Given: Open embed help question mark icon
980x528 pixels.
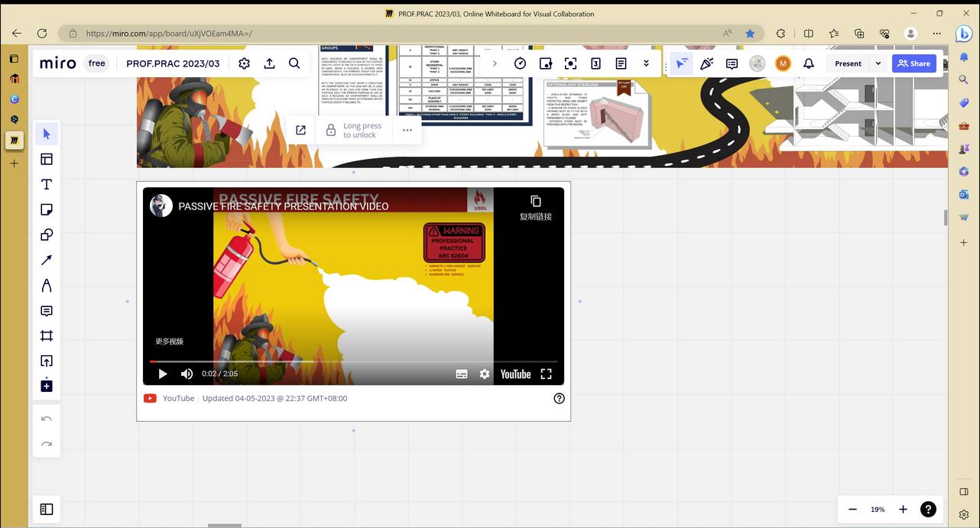Looking at the screenshot, I should (x=560, y=398).
